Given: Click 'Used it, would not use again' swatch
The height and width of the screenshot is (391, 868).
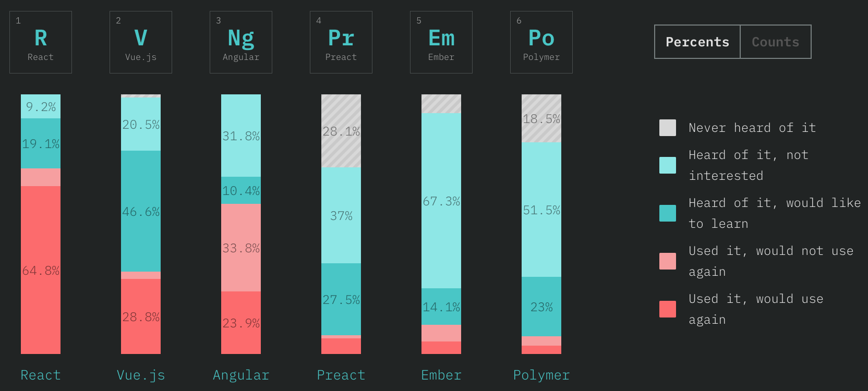Looking at the screenshot, I should click(668, 261).
